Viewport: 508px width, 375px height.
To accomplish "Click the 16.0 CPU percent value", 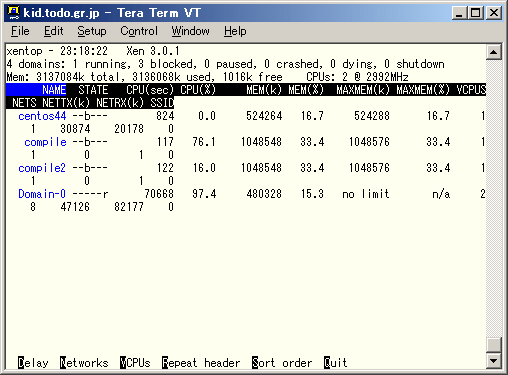I will click(204, 168).
